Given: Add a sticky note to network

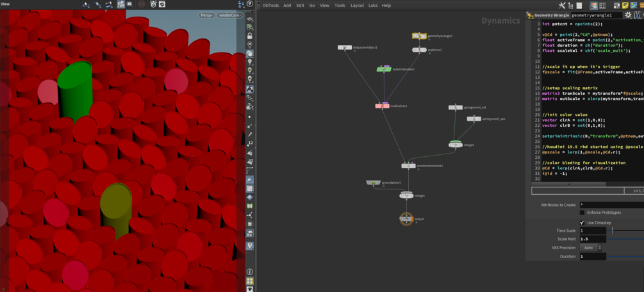Looking at the screenshot, I should tap(625, 5).
